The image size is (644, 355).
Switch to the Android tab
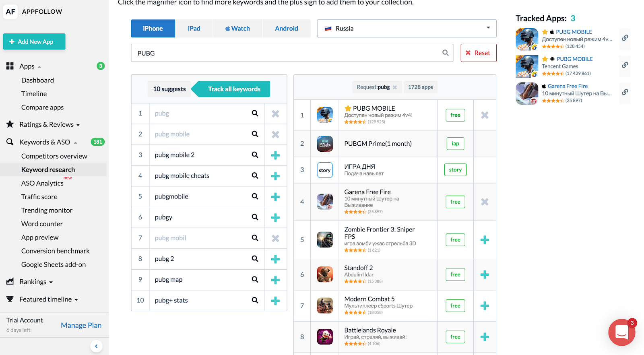coord(287,29)
